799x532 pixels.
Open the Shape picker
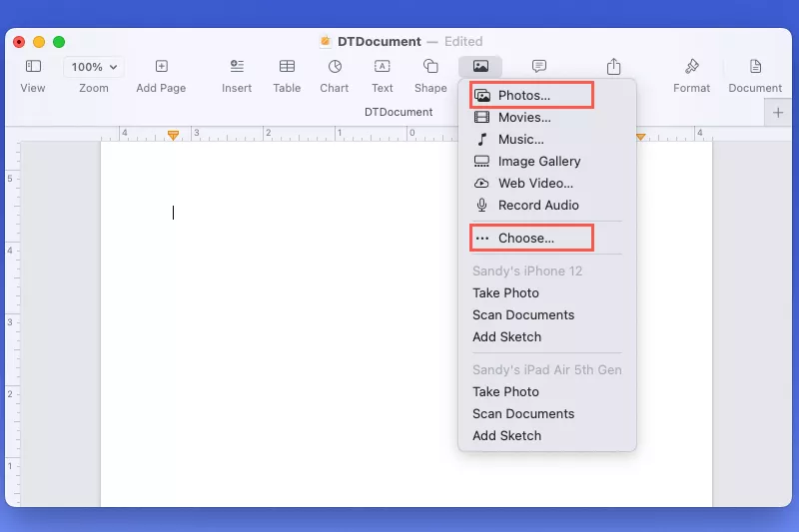tap(430, 76)
